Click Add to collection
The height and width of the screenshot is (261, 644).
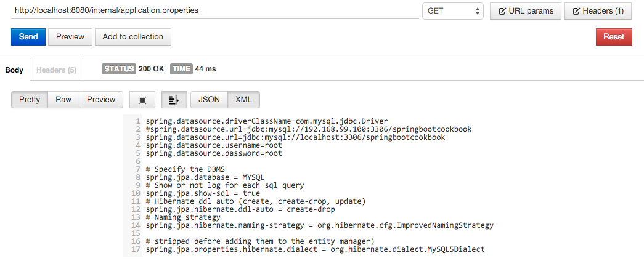(133, 37)
